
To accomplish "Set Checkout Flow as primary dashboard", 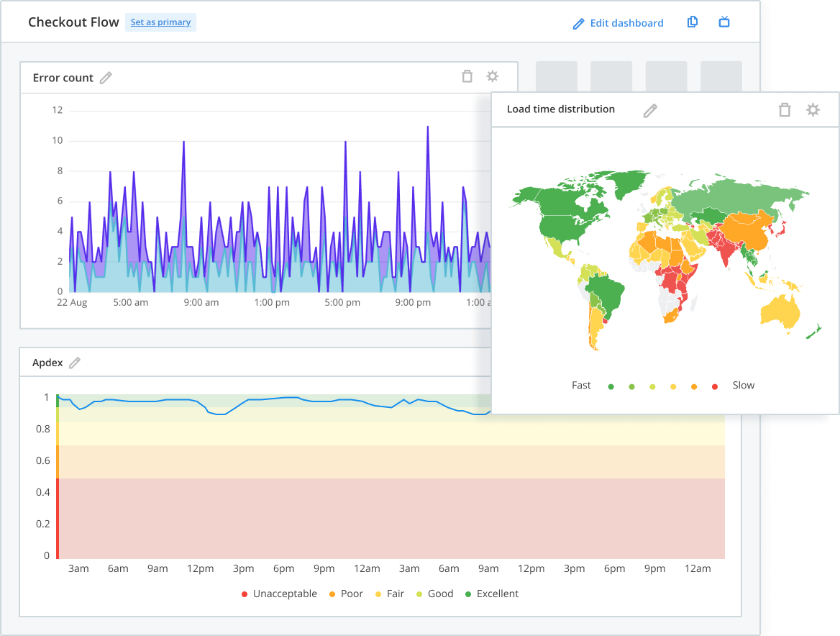I will tap(160, 22).
